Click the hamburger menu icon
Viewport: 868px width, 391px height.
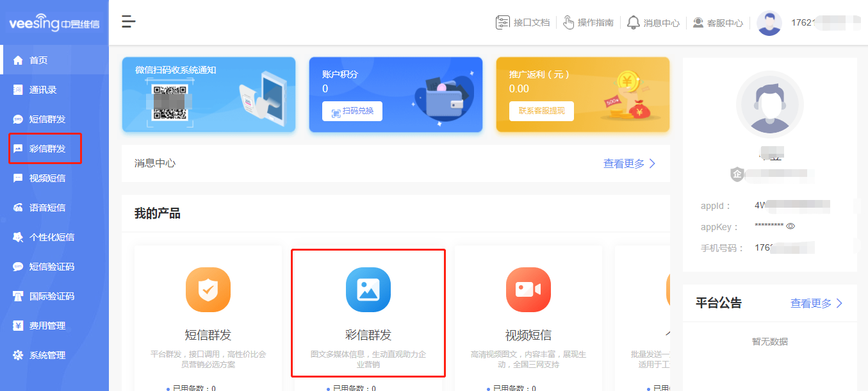click(x=128, y=21)
